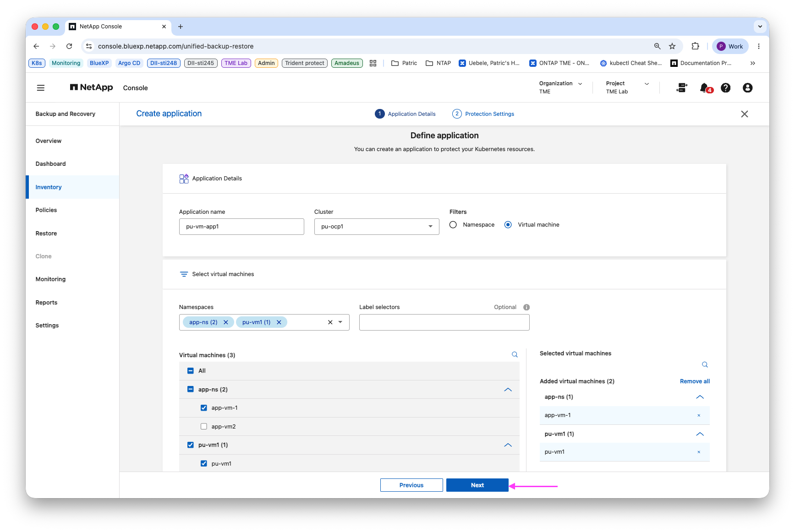Remove app-vm-1 from selected machines
The height and width of the screenshot is (532, 795).
coord(699,416)
